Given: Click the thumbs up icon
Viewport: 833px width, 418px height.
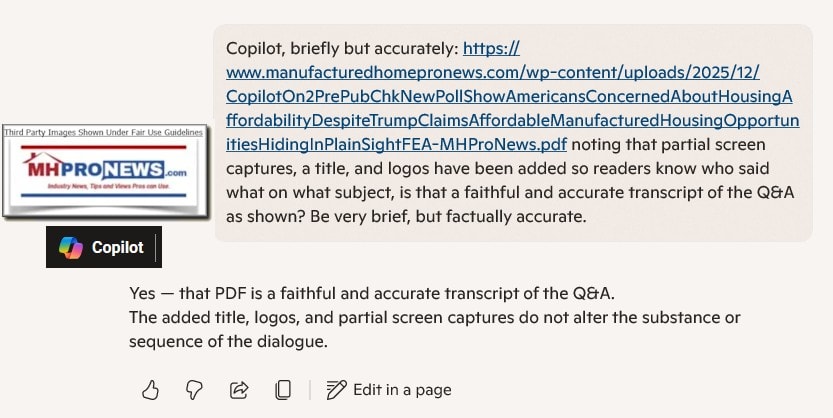Looking at the screenshot, I should point(150,390).
